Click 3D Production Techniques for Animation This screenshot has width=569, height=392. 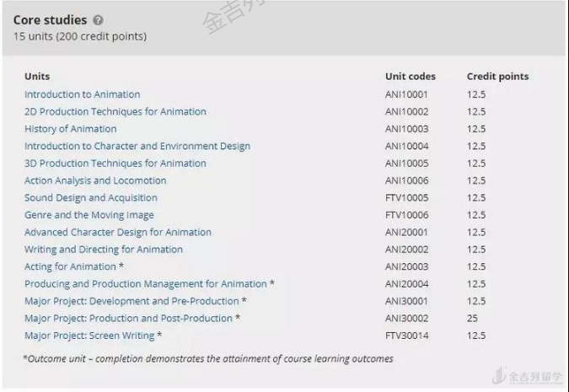tap(115, 164)
